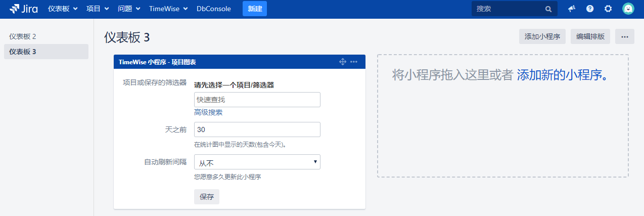Open the user profile avatar
The image size is (644, 216).
[628, 9]
